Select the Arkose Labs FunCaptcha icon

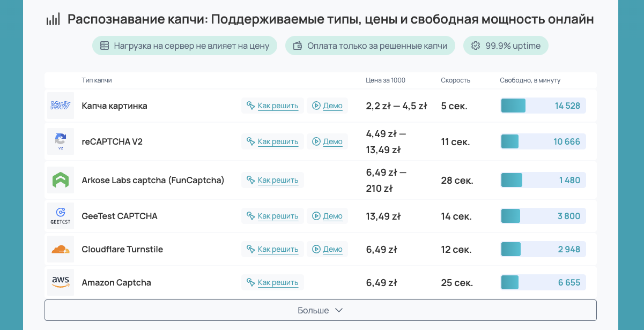[61, 180]
